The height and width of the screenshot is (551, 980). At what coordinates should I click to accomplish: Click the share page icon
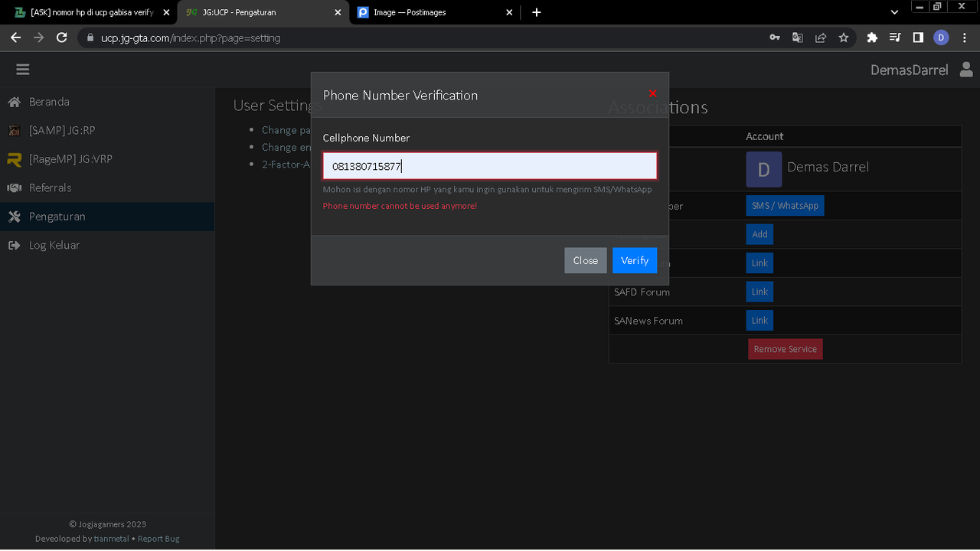click(821, 37)
